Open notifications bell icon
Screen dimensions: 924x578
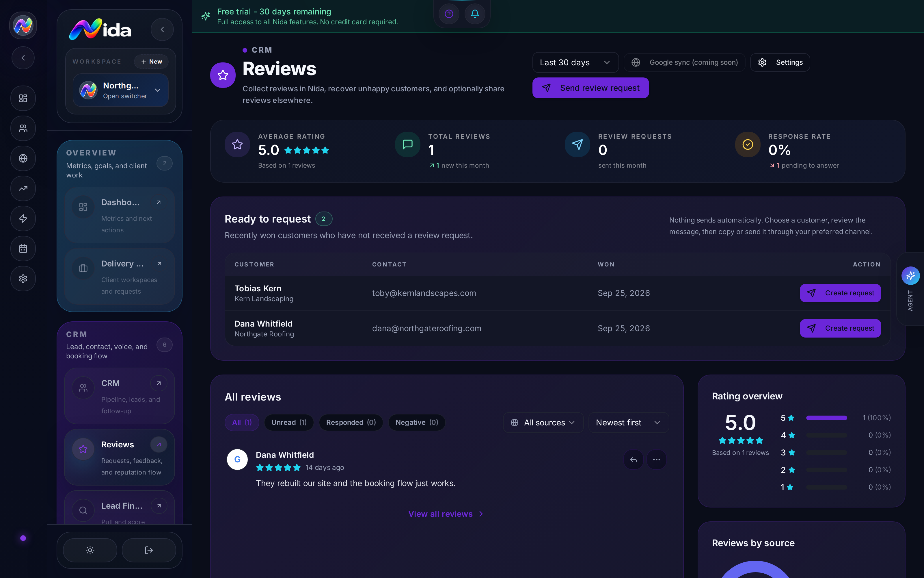(x=475, y=14)
